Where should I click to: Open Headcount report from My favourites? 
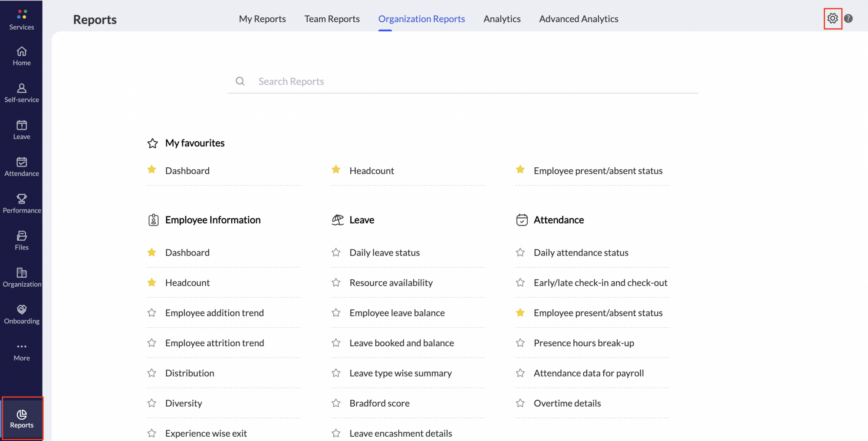click(x=372, y=171)
